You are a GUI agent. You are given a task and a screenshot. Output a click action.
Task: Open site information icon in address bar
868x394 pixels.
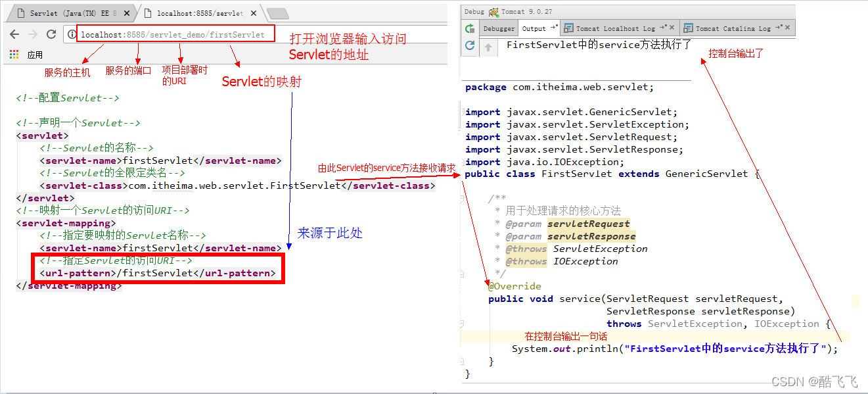(x=72, y=34)
